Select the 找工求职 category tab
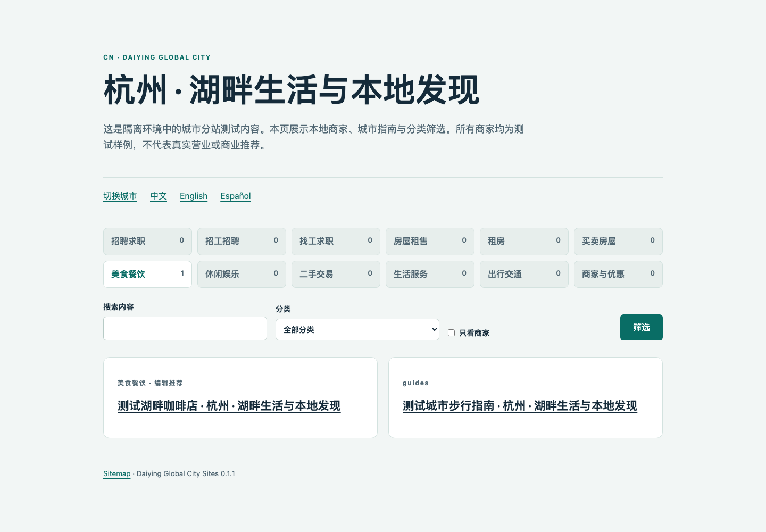This screenshot has height=532, width=766. point(336,242)
